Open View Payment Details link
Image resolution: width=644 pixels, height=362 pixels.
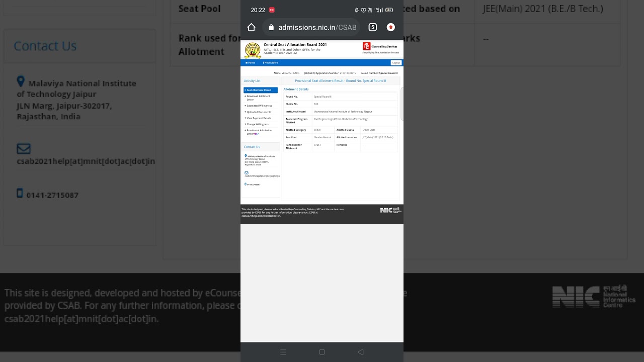tap(258, 118)
